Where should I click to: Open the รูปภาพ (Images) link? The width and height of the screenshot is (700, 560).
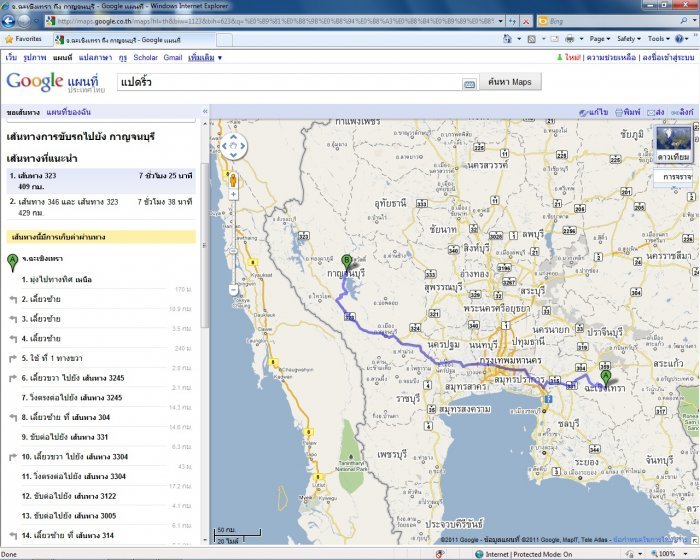pyautogui.click(x=35, y=58)
